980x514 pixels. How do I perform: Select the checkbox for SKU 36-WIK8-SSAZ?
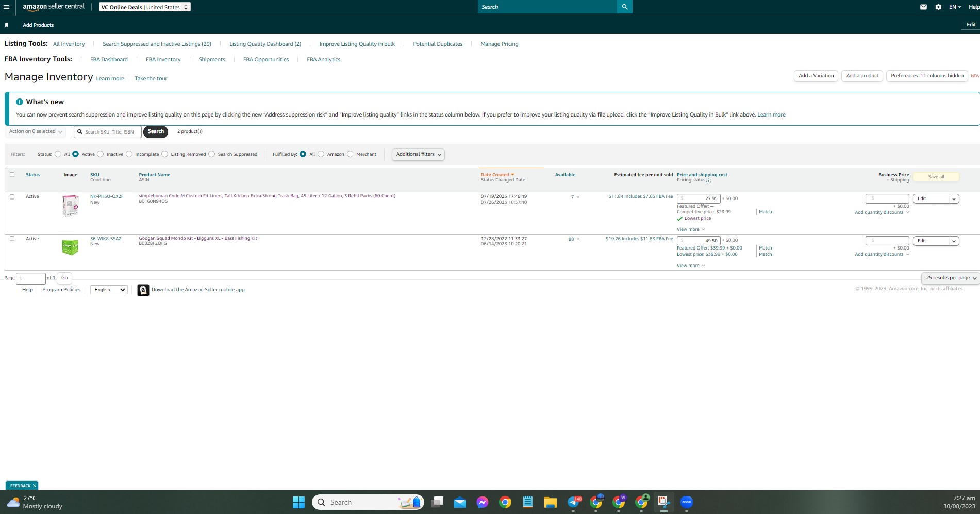coord(12,239)
